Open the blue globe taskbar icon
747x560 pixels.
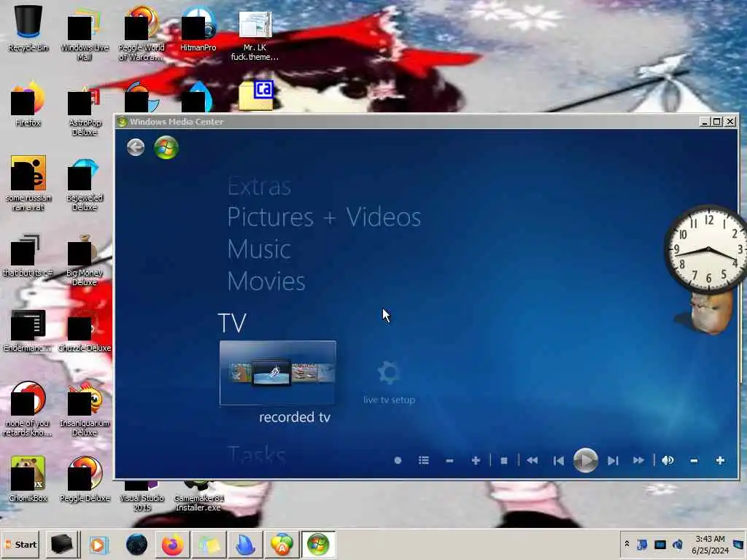(x=136, y=545)
